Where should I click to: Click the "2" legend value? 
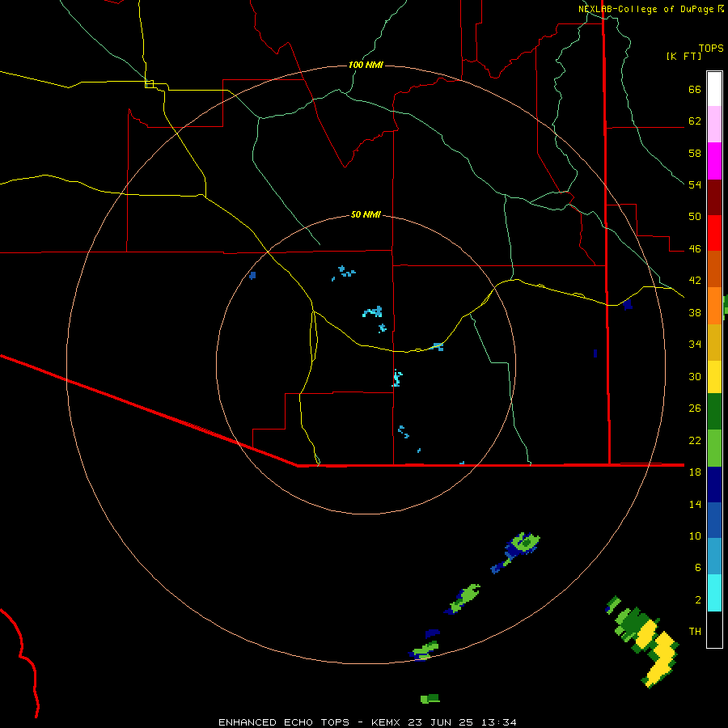[x=698, y=600]
